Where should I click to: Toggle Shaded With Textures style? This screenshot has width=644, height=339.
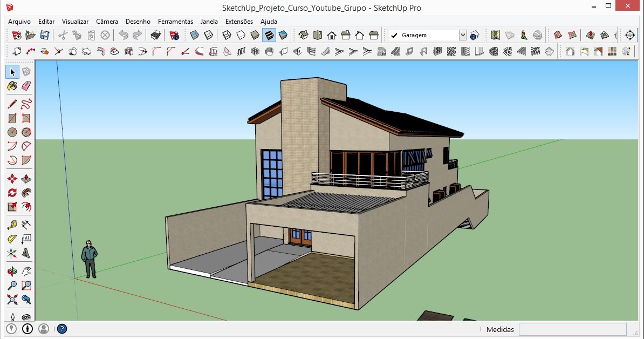[x=269, y=35]
